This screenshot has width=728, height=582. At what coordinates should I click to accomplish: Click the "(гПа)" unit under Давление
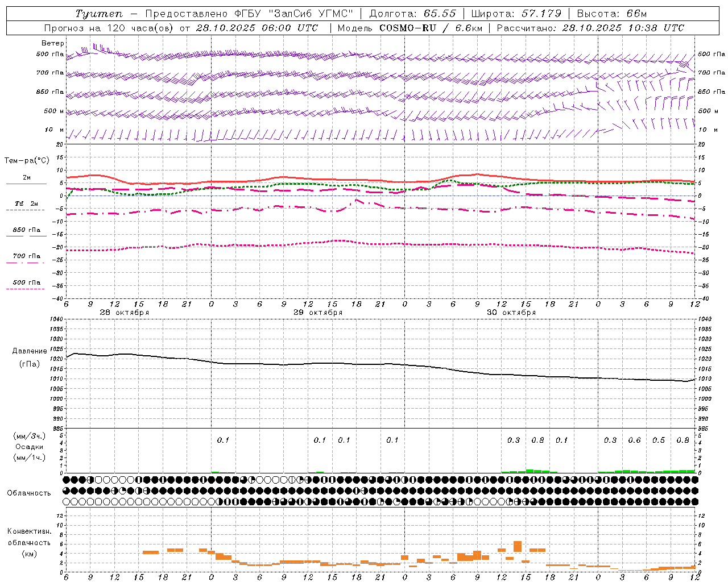coord(30,364)
